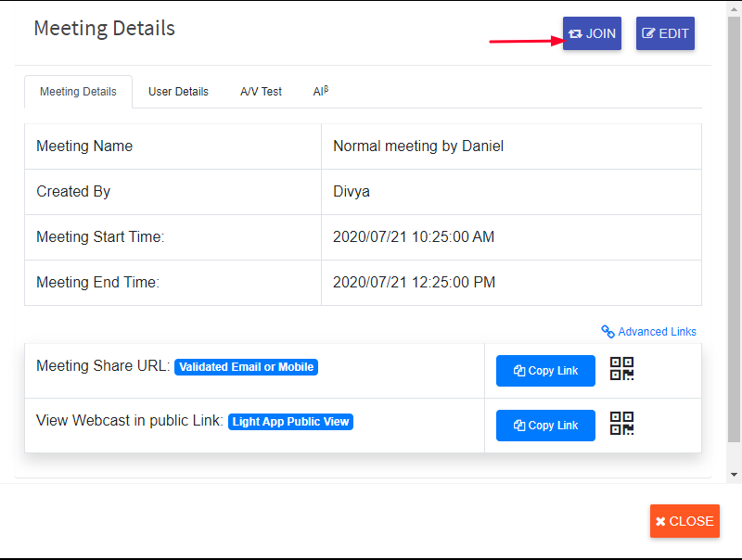Click end time '2020/07/21 12:25:00 PM'

[414, 283]
